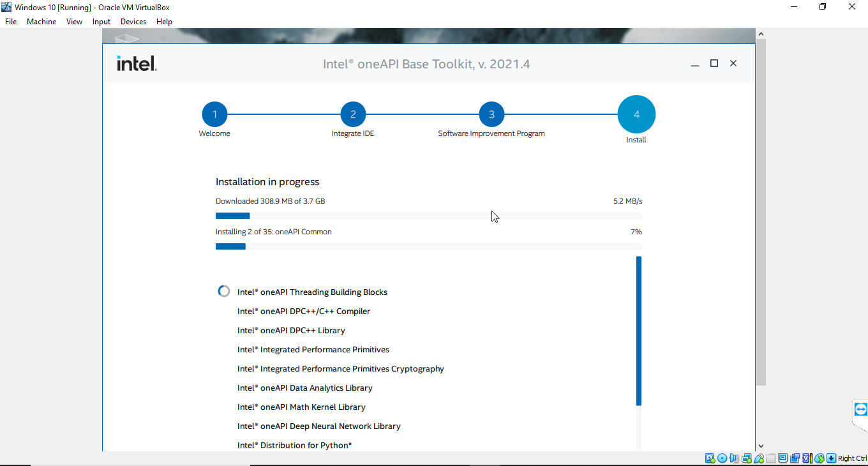868x466 pixels.
Task: Select the Welcome step circle
Action: [214, 114]
